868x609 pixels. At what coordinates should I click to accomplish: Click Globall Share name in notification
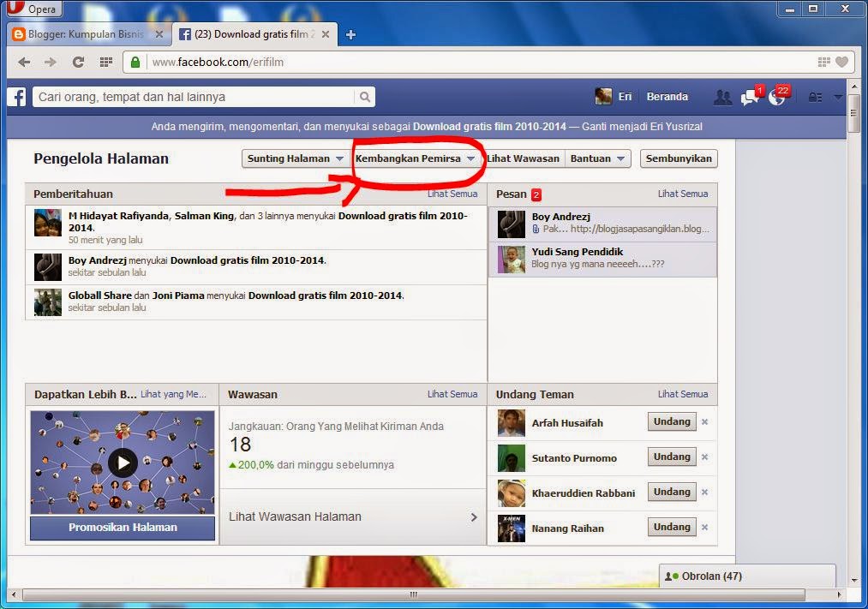pyautogui.click(x=100, y=296)
